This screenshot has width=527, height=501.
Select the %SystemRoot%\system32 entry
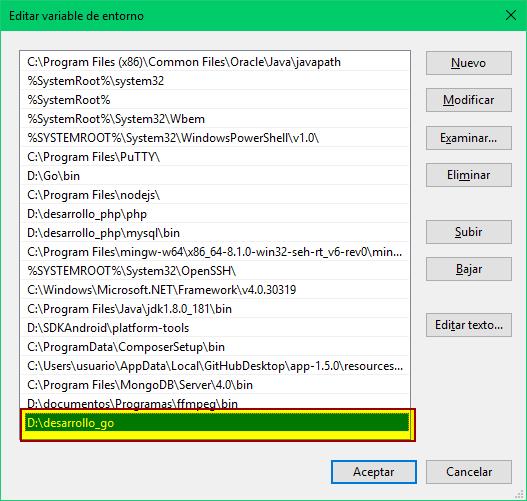coord(215,81)
